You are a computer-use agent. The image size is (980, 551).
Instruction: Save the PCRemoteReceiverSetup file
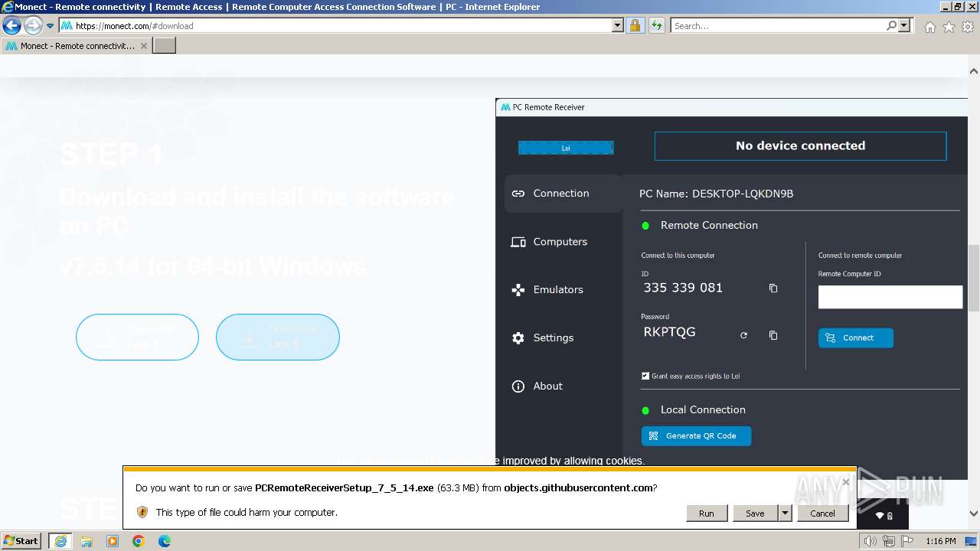(755, 514)
